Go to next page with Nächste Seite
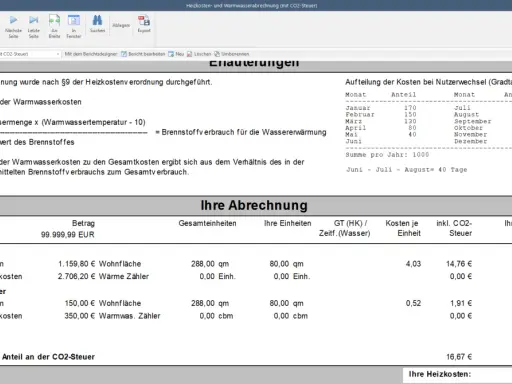 pos(13,27)
